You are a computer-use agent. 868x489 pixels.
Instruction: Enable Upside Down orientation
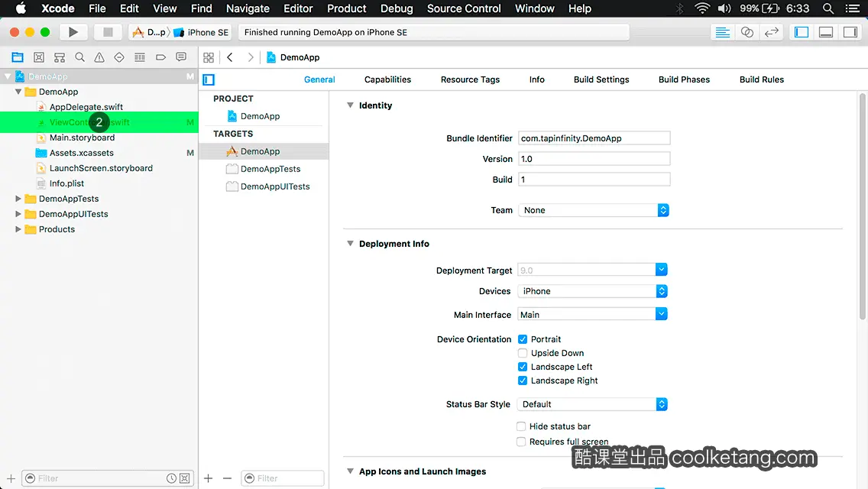click(x=523, y=353)
